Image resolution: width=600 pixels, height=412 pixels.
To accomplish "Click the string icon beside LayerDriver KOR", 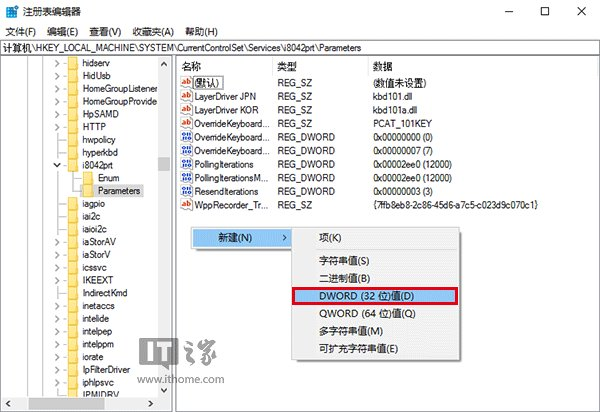I will 187,110.
